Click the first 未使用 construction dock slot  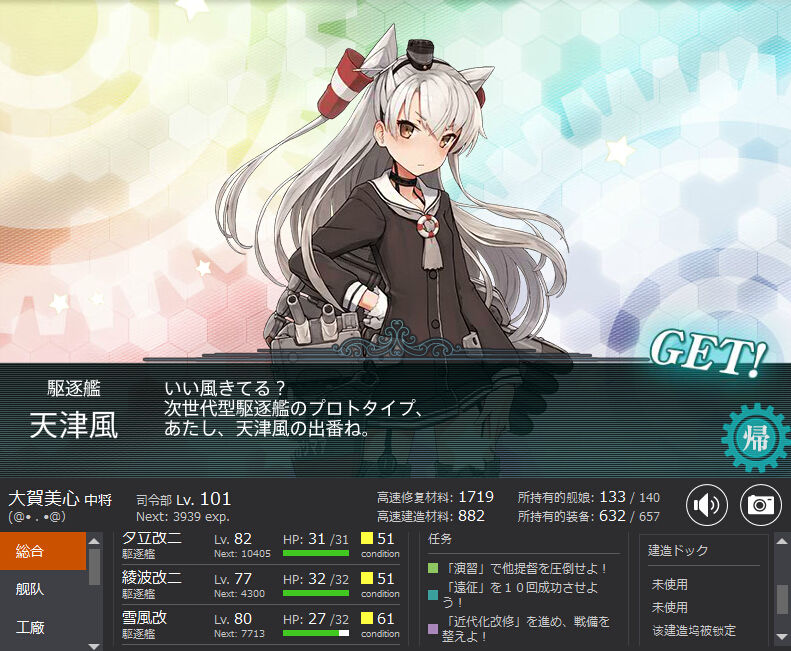point(669,584)
